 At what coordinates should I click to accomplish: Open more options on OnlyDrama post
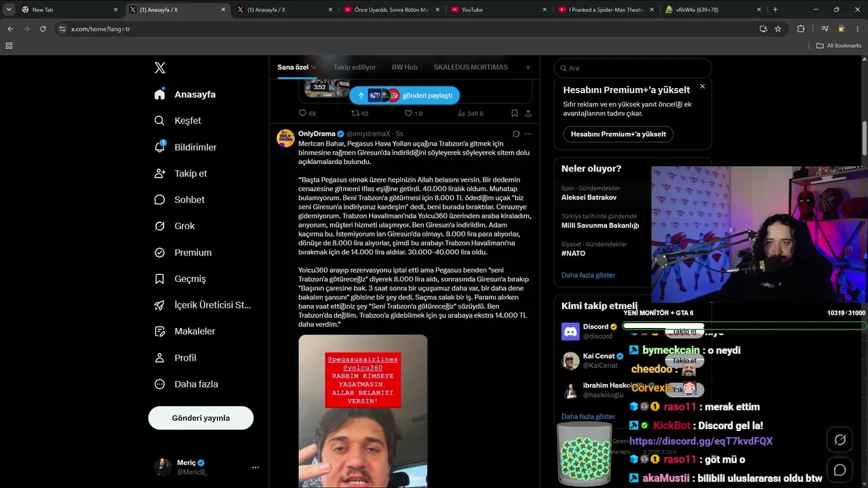click(528, 134)
